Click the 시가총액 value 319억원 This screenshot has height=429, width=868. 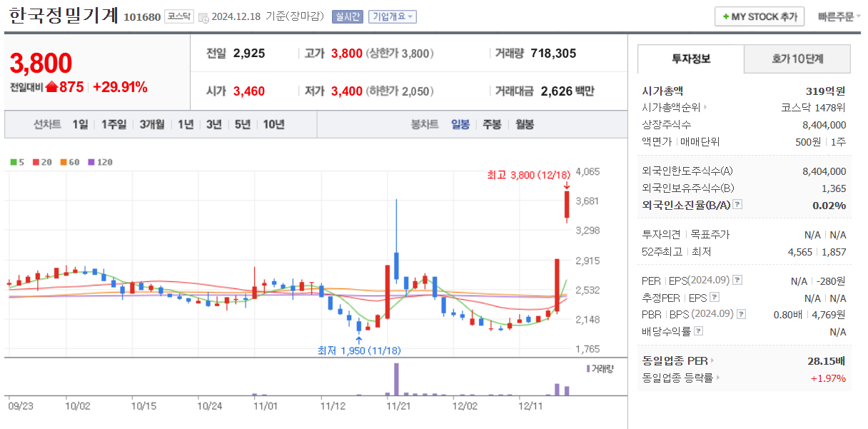click(x=826, y=91)
